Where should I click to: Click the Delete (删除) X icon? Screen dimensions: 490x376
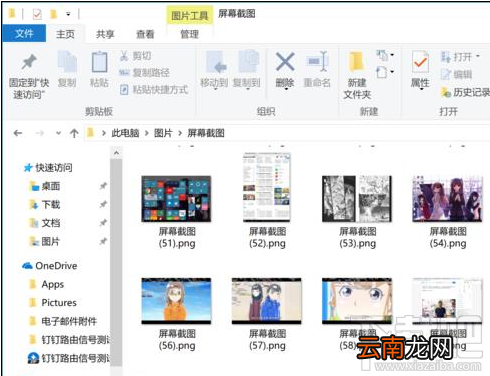pos(285,61)
